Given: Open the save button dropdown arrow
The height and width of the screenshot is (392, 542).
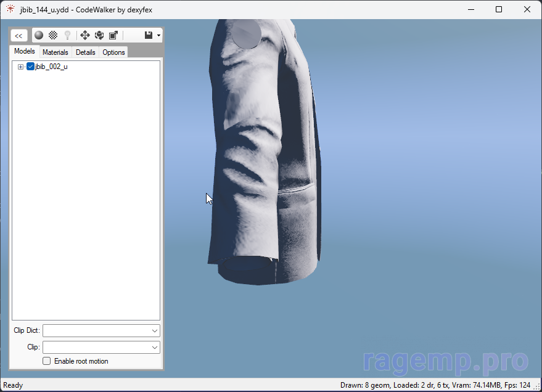Looking at the screenshot, I should 159,36.
